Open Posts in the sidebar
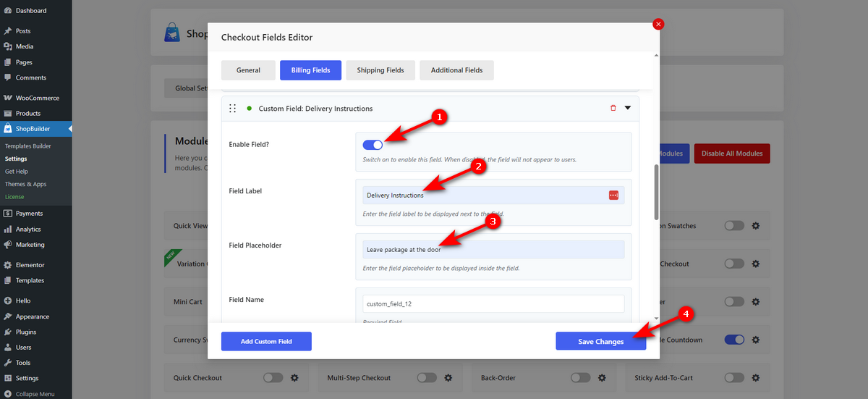The width and height of the screenshot is (868, 399). coord(23,31)
